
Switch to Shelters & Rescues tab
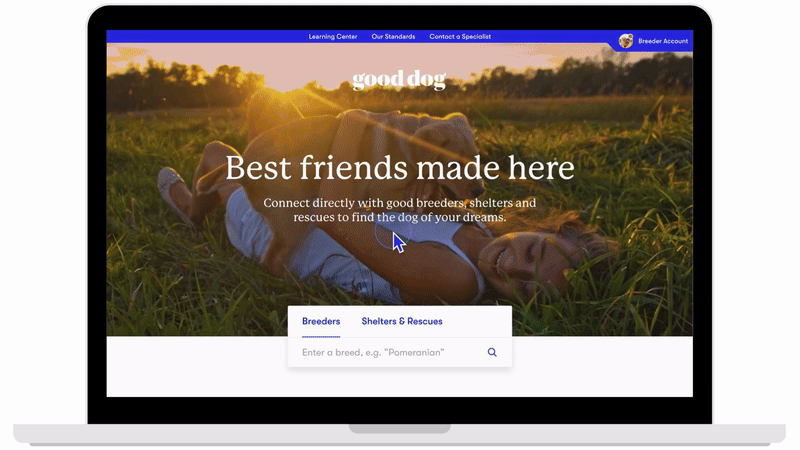pos(402,321)
